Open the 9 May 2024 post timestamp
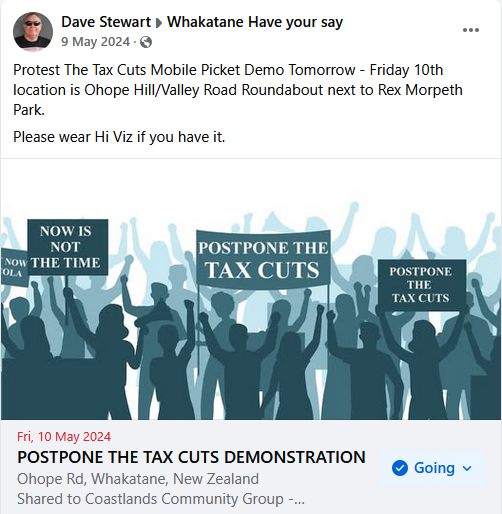This screenshot has width=502, height=514. (x=95, y=42)
